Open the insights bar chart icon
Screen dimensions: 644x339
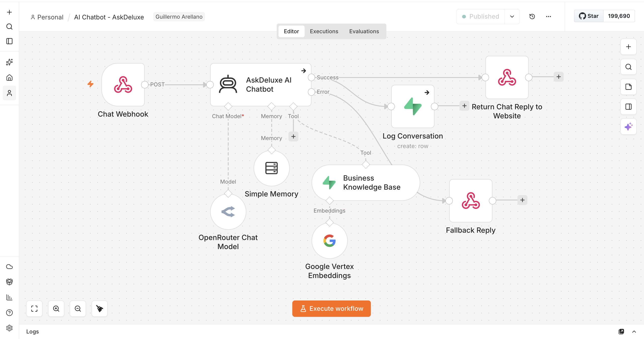click(x=9, y=297)
